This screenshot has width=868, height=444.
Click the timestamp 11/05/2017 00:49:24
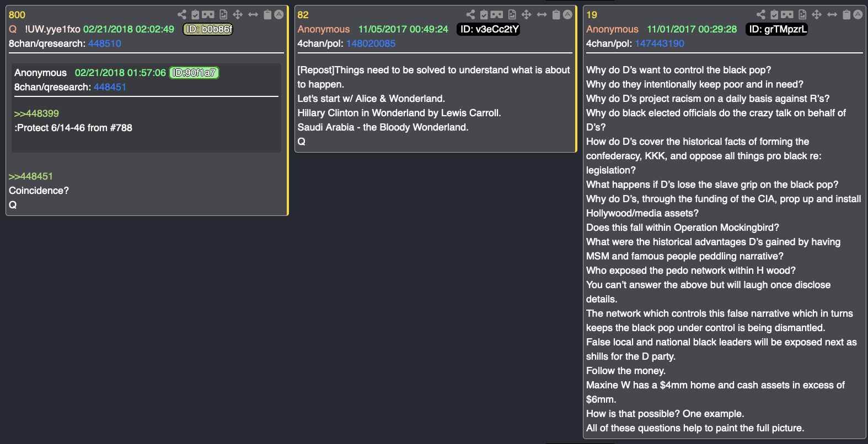(x=403, y=29)
